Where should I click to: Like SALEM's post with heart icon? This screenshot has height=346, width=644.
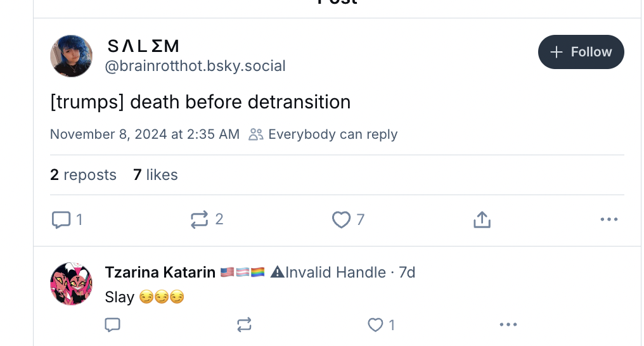[341, 220]
